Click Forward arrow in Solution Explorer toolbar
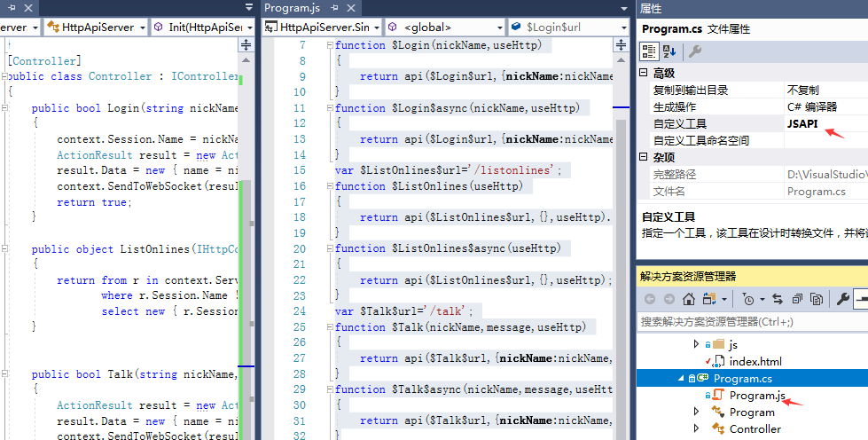868x440 pixels. click(x=669, y=299)
